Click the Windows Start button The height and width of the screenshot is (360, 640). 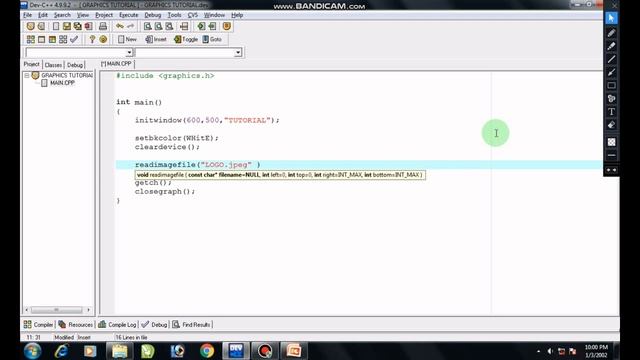pyautogui.click(x=32, y=351)
